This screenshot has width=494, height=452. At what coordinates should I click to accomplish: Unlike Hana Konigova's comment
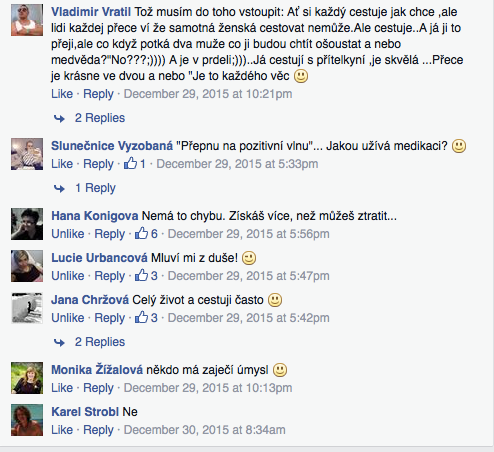coord(68,234)
